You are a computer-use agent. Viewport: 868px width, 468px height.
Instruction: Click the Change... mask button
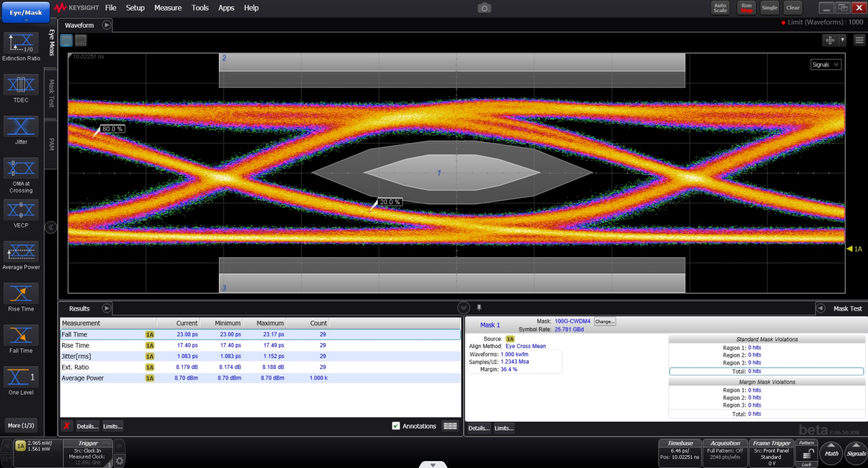click(604, 321)
